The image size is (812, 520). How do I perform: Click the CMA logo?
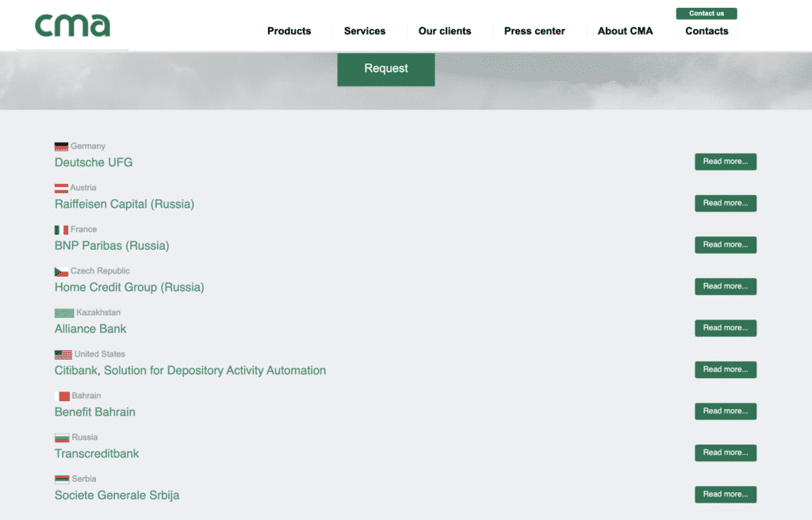(72, 25)
